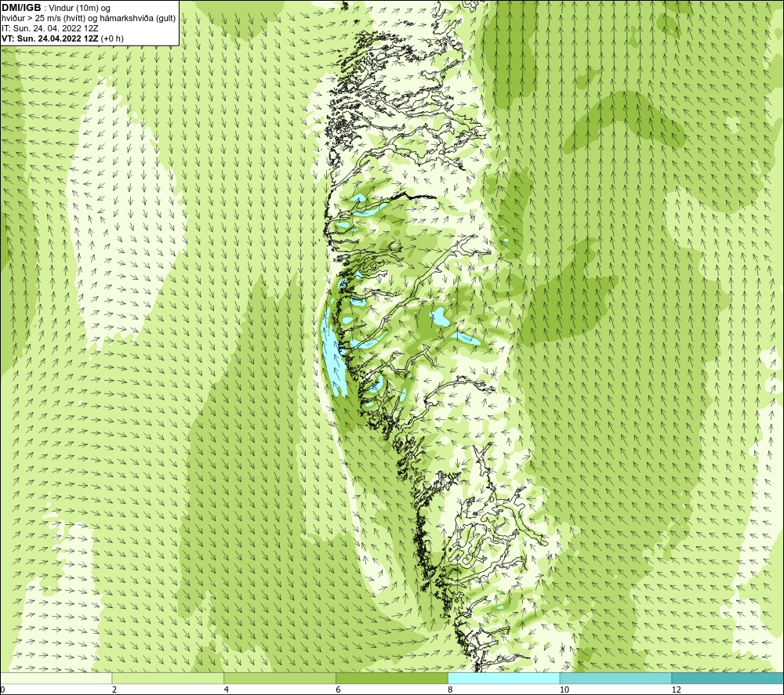This screenshot has height=695, width=784.
Task: Click the 4–6 m/s green legend color
Action: (x=280, y=678)
